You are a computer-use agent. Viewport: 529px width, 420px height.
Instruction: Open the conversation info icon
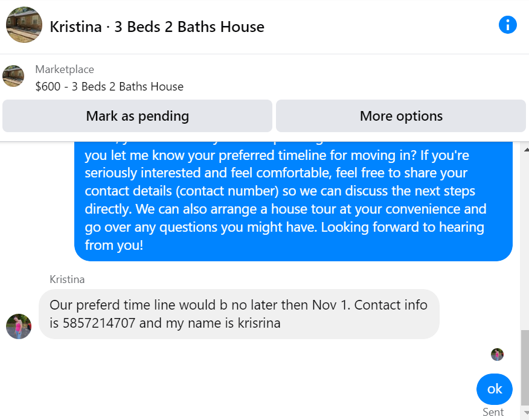pyautogui.click(x=508, y=25)
